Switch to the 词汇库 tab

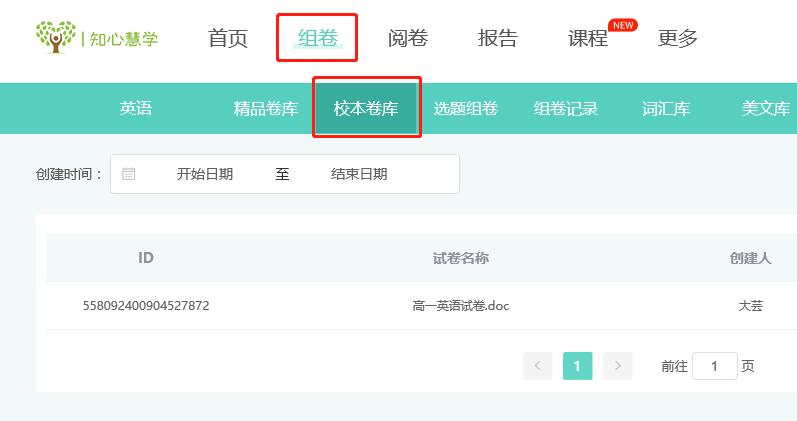pos(666,108)
